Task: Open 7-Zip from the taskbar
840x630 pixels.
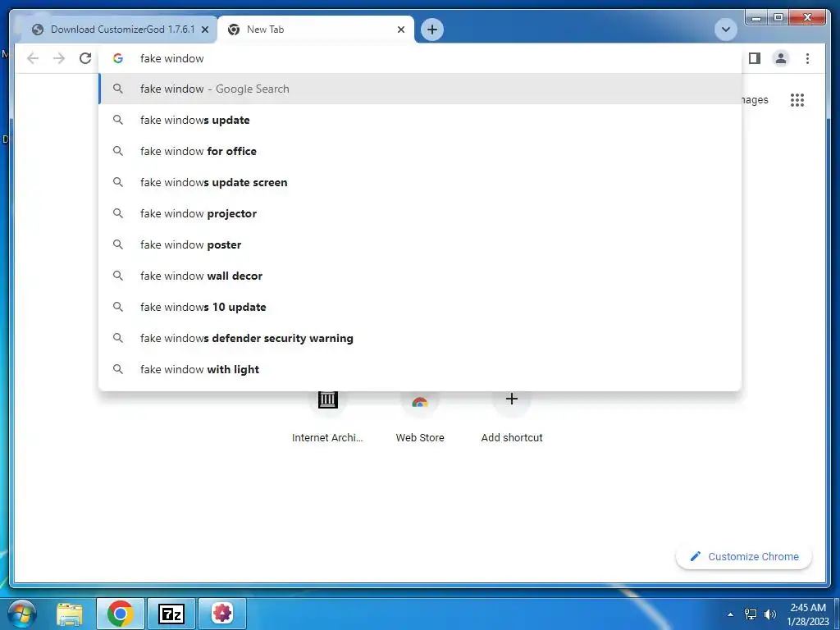Action: pos(171,614)
